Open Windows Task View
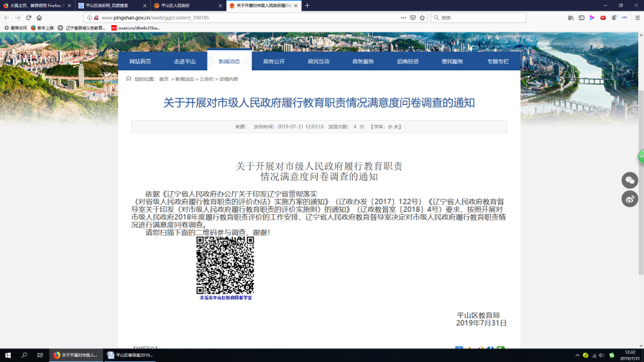Viewport: 644px width, 362px height. [40, 355]
